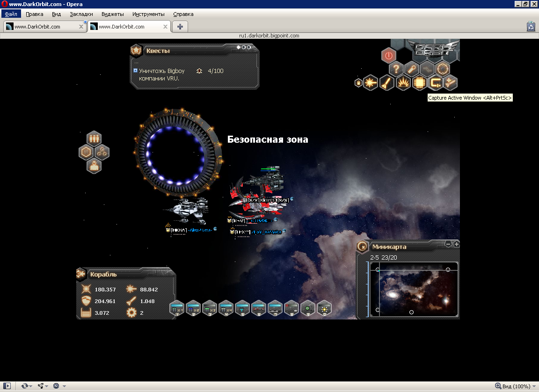Close the second DarkOrbit tab
The height and width of the screenshot is (392, 539).
click(x=165, y=27)
